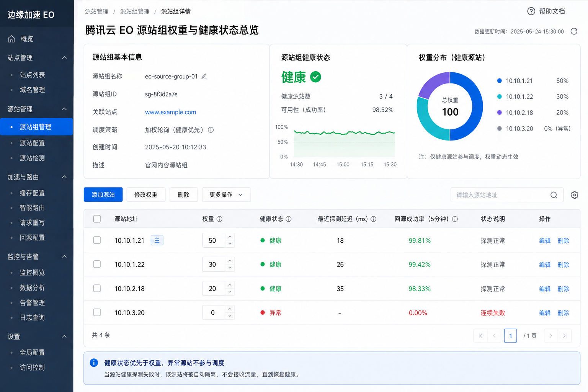Edit the source group name pencil icon

[204, 77]
